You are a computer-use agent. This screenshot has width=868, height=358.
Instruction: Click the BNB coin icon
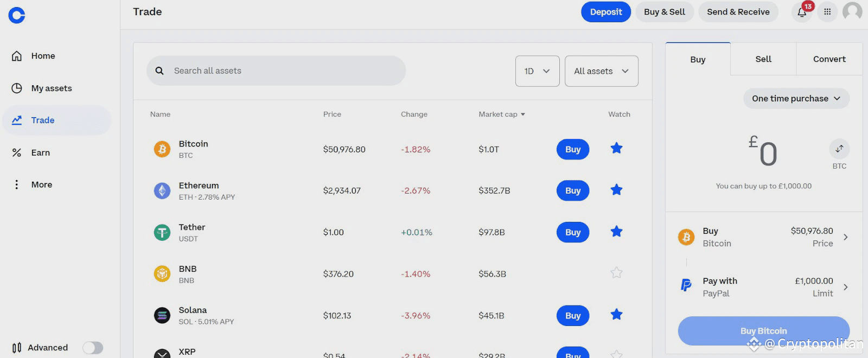click(x=162, y=274)
